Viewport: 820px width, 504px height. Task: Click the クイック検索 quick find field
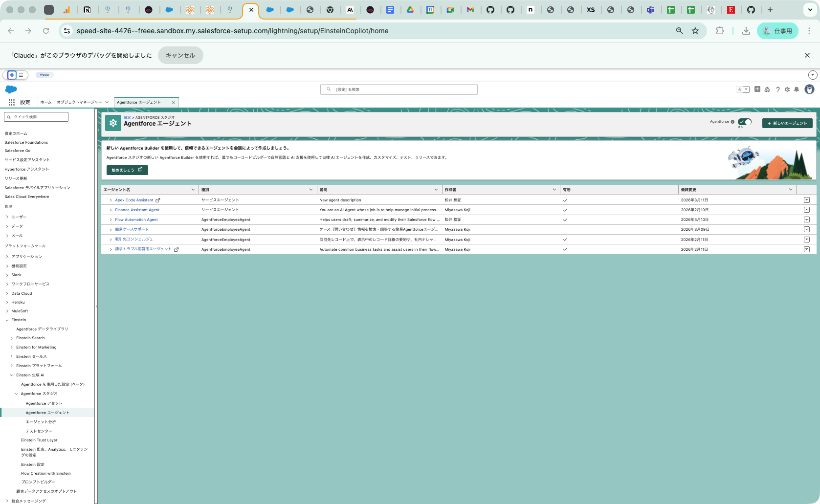pos(36,117)
